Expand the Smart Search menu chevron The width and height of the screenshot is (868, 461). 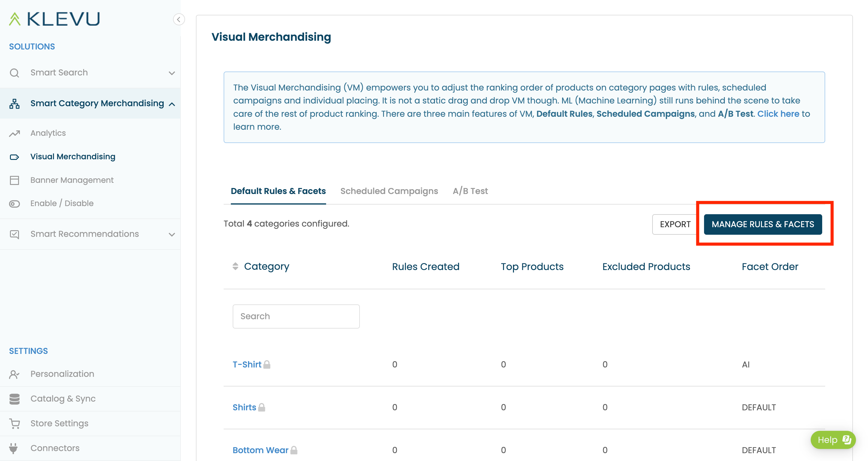point(172,73)
